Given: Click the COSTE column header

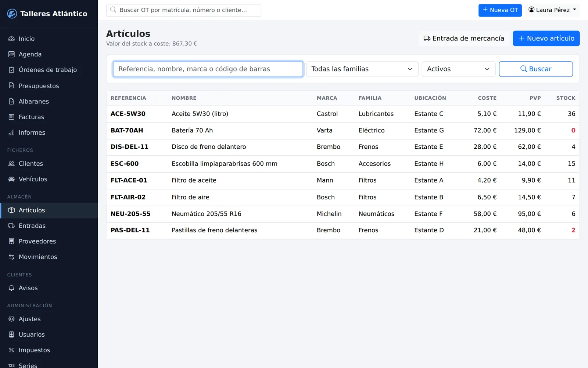Looking at the screenshot, I should 487,98.
